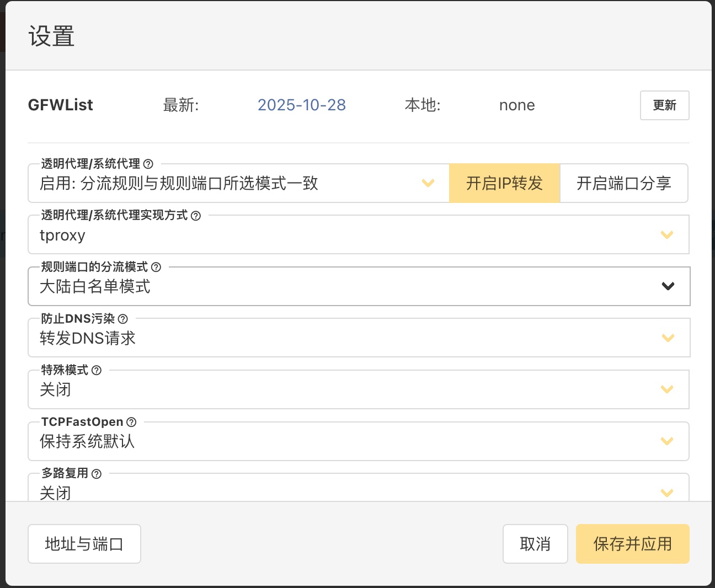Click help icon next to 规则端口的分流模式
715x588 pixels.
point(156,267)
